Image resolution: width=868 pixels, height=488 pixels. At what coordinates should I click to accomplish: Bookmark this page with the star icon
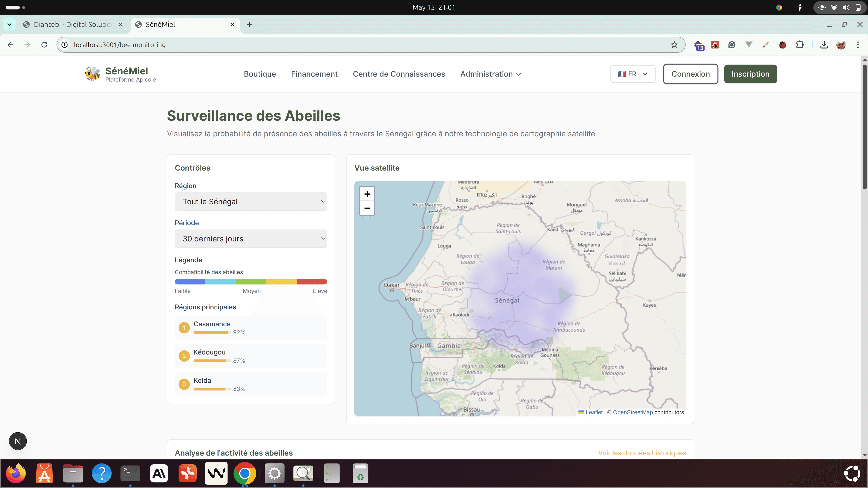674,45
